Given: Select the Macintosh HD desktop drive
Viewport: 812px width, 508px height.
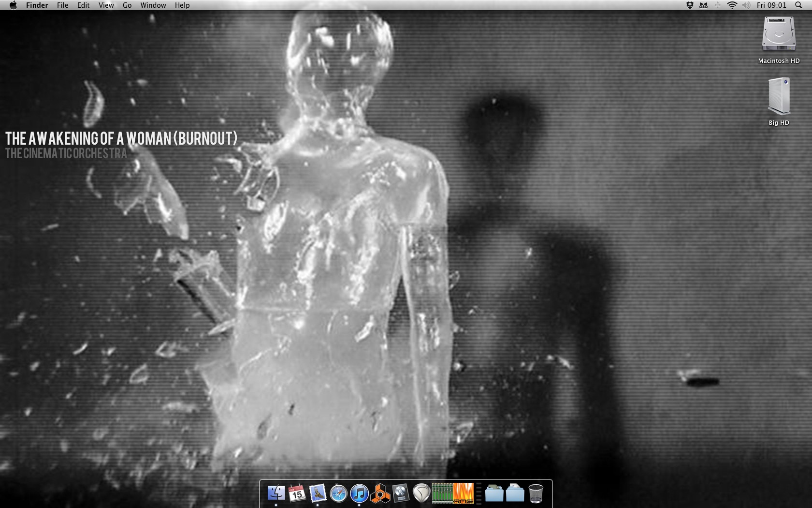Looking at the screenshot, I should (x=779, y=40).
